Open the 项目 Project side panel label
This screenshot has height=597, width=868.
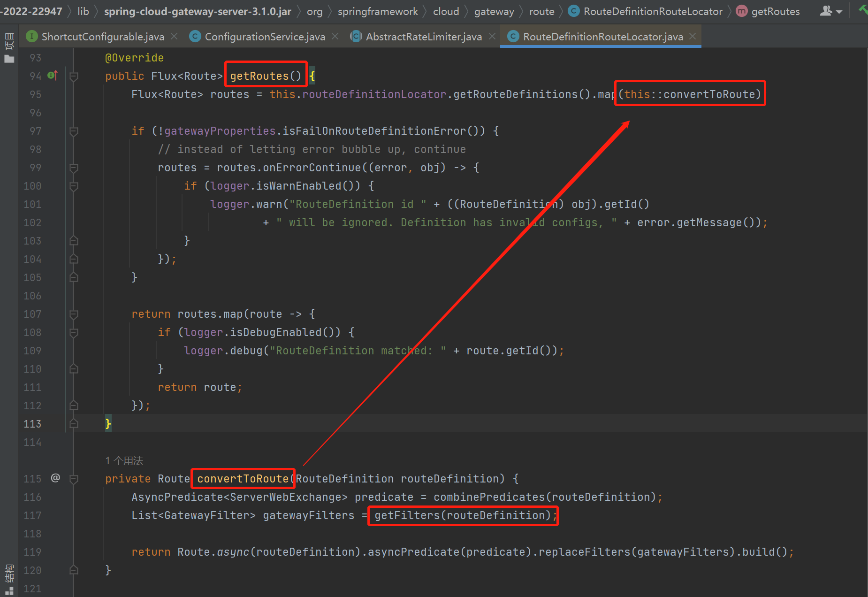click(x=9, y=42)
